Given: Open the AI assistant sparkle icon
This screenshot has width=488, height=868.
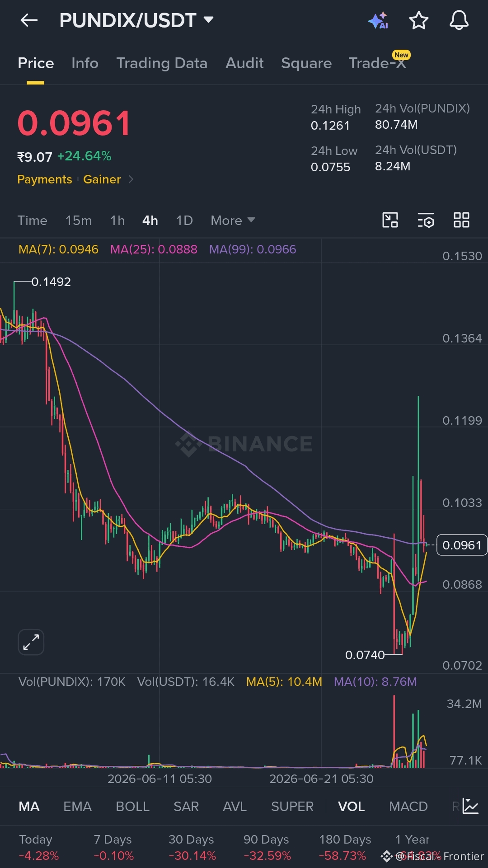Looking at the screenshot, I should [x=378, y=20].
